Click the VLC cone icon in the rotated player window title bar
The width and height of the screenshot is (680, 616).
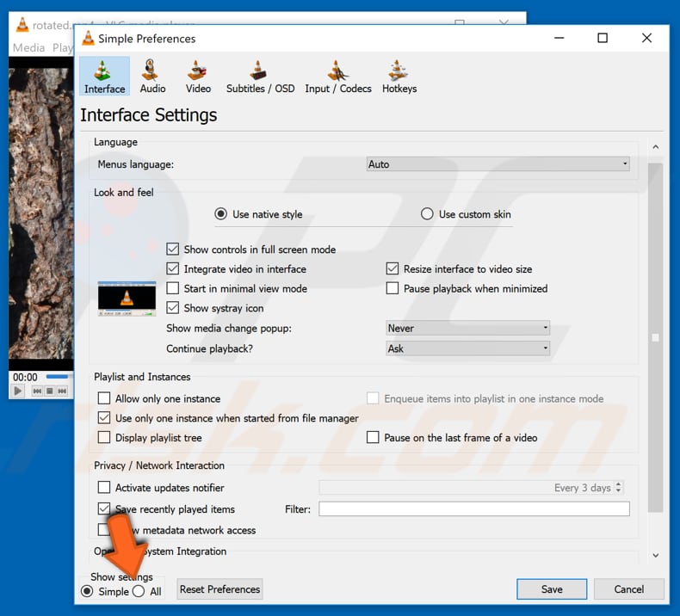point(22,25)
